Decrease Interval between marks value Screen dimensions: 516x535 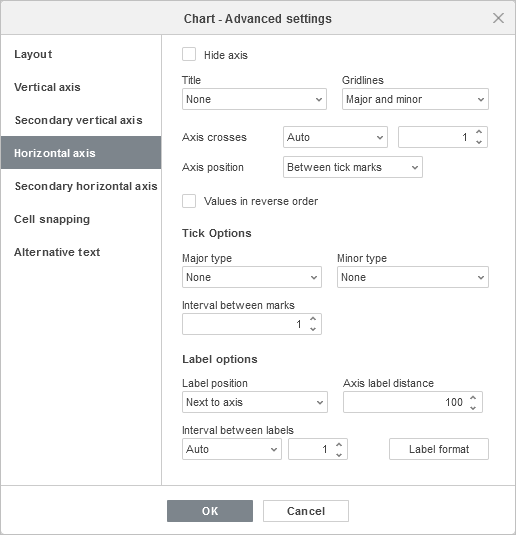[x=313, y=329]
